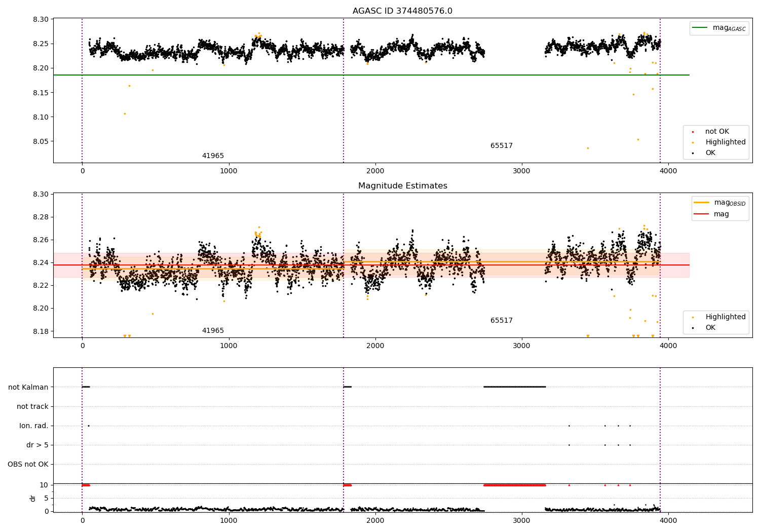The width and height of the screenshot is (760, 532).
Task: Select the "dr > 5" row label
Action: [37, 445]
